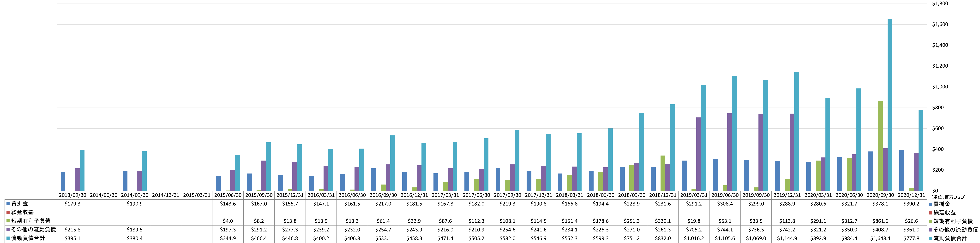Click the 2014/12/31 date header
Screen dimensions: 980x243
click(166, 195)
